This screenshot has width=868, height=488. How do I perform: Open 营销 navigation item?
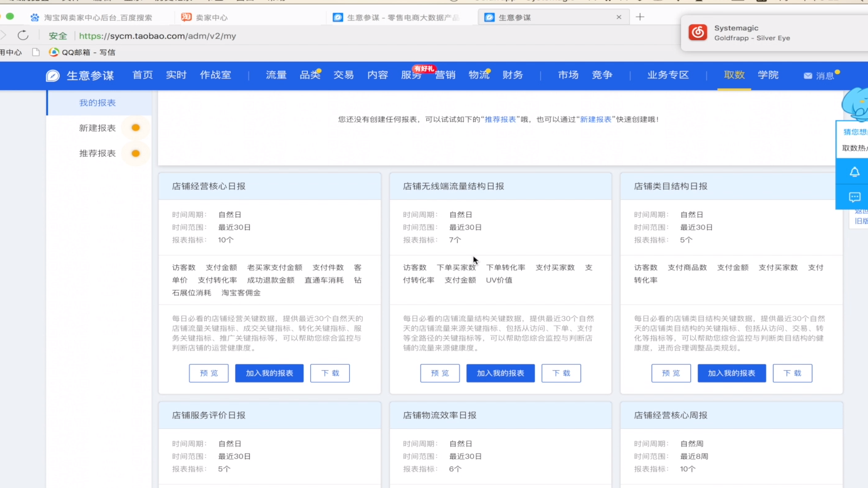coord(445,75)
